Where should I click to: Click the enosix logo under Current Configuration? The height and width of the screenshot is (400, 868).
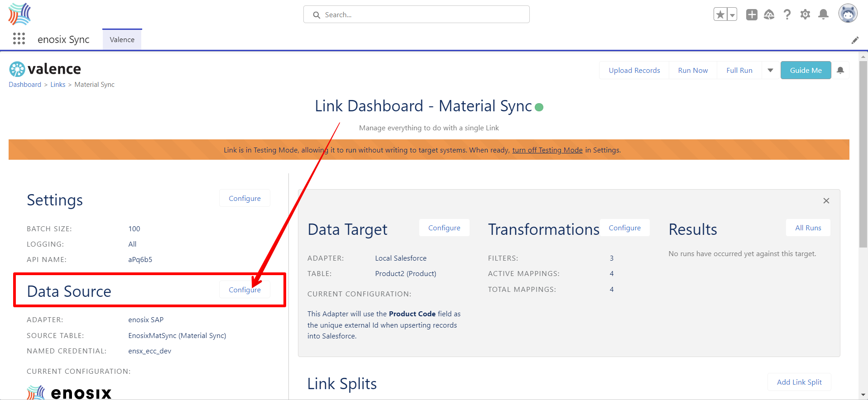69,392
